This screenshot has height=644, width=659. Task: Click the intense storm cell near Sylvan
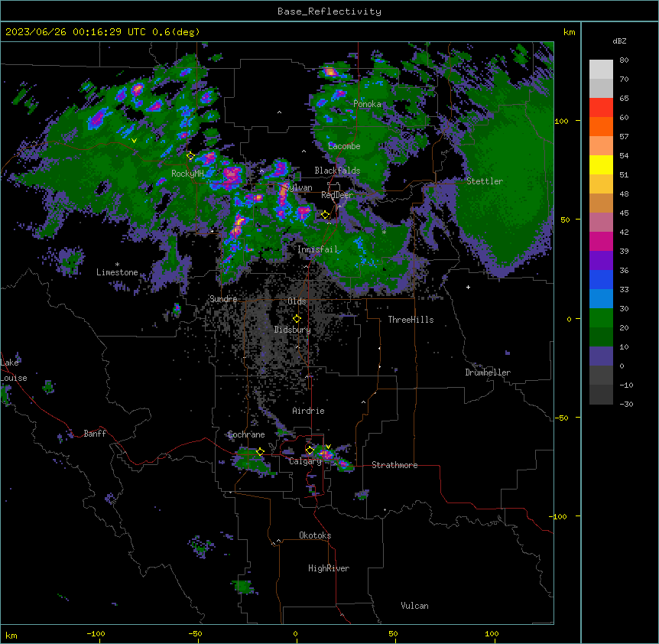coord(283,196)
